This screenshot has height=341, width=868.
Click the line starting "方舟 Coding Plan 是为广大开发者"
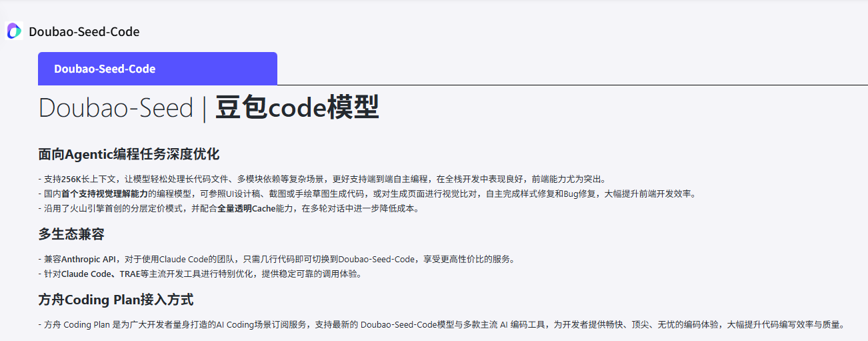tap(441, 325)
